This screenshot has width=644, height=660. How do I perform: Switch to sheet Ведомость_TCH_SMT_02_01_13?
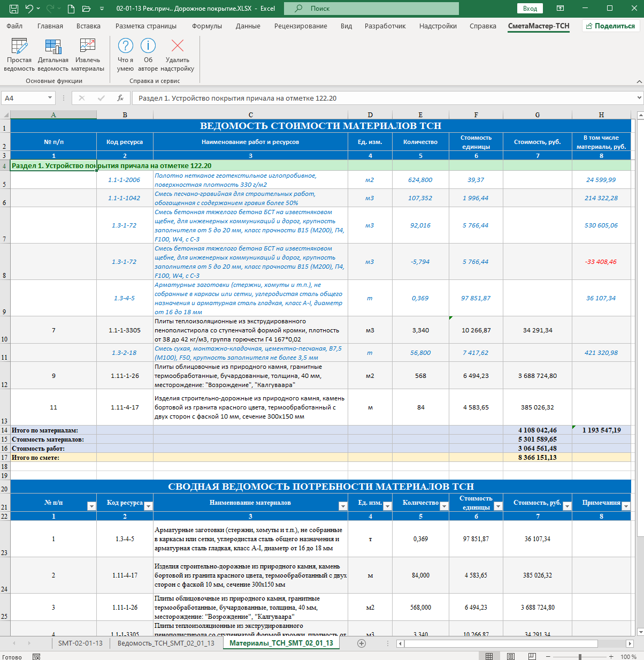[166, 643]
